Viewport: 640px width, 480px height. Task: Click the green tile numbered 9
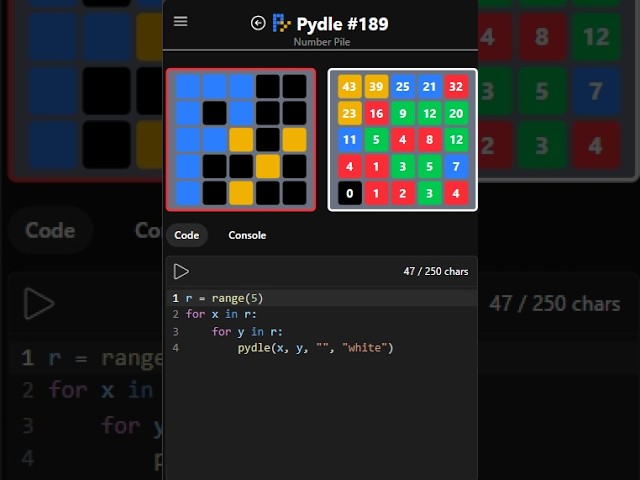[x=402, y=113]
